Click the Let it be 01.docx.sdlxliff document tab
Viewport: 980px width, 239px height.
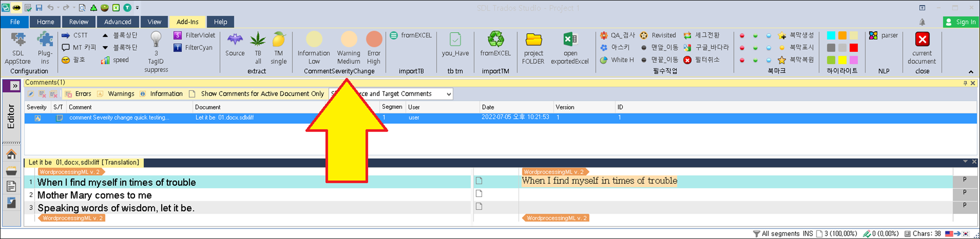pyautogui.click(x=83, y=162)
